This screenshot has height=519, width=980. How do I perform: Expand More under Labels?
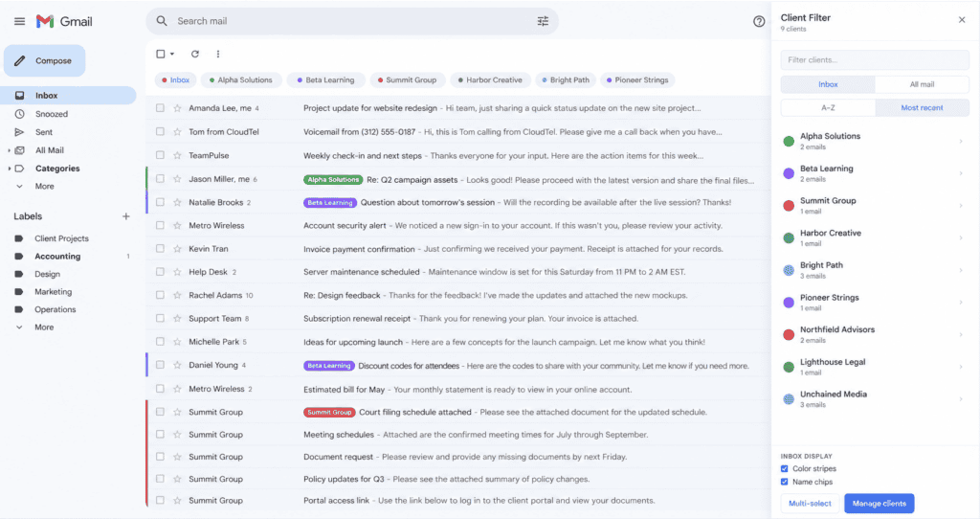19,327
